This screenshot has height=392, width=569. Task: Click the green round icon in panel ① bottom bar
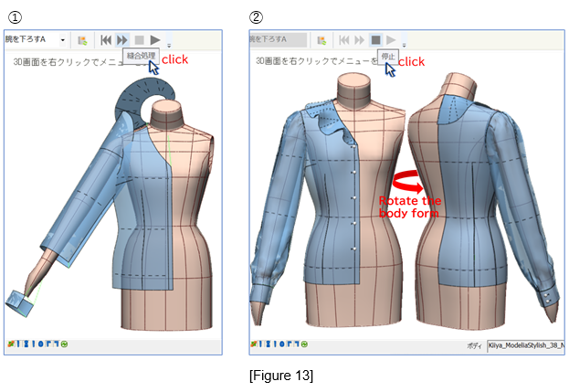pos(64,344)
